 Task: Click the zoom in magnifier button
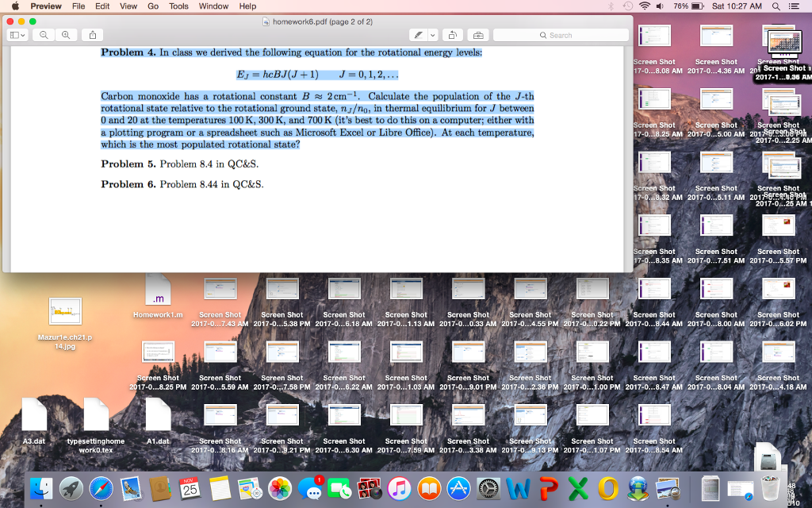pos(64,36)
